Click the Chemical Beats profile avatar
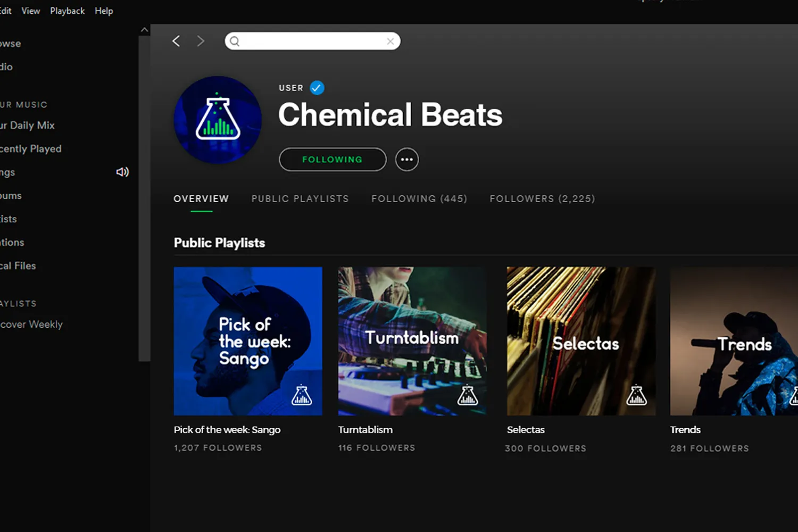Screen dimensions: 798x532 [x=218, y=120]
